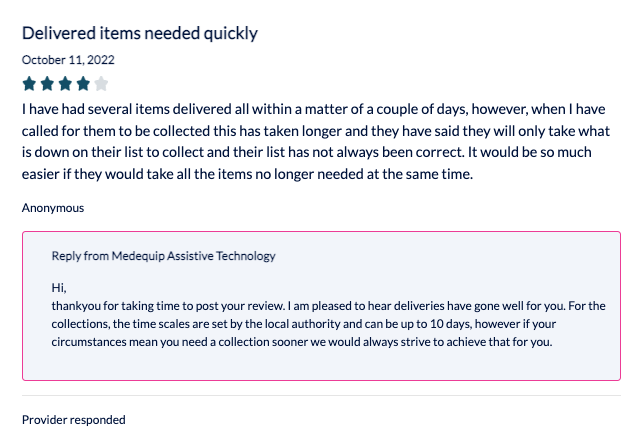Select the fourth filled rating star
644x448 pixels.
83,83
